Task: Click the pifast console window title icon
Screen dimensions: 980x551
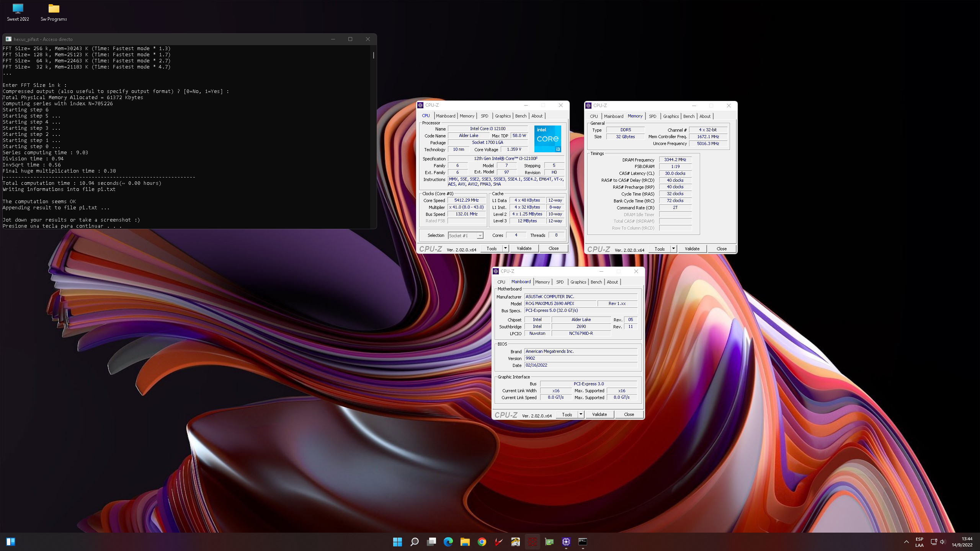Action: coord(8,39)
